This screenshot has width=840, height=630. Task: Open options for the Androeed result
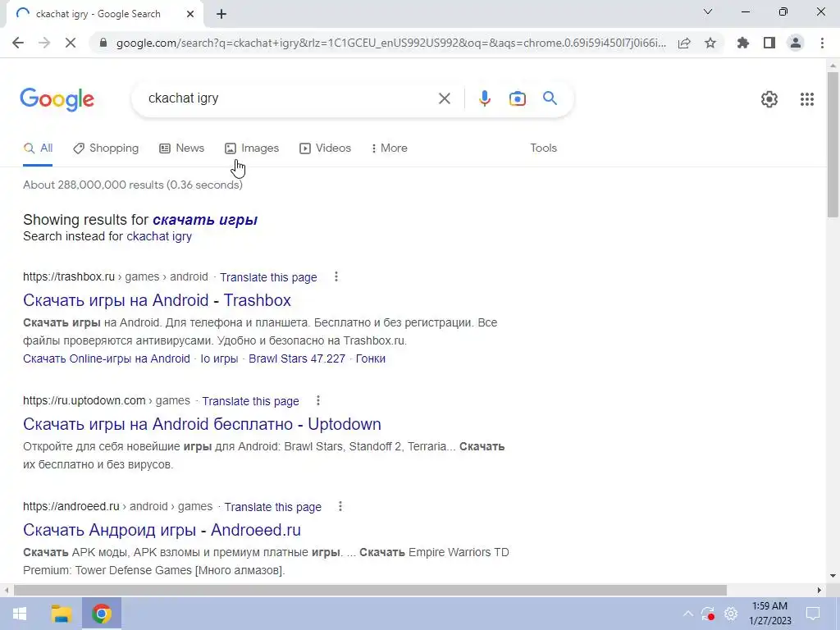click(340, 507)
